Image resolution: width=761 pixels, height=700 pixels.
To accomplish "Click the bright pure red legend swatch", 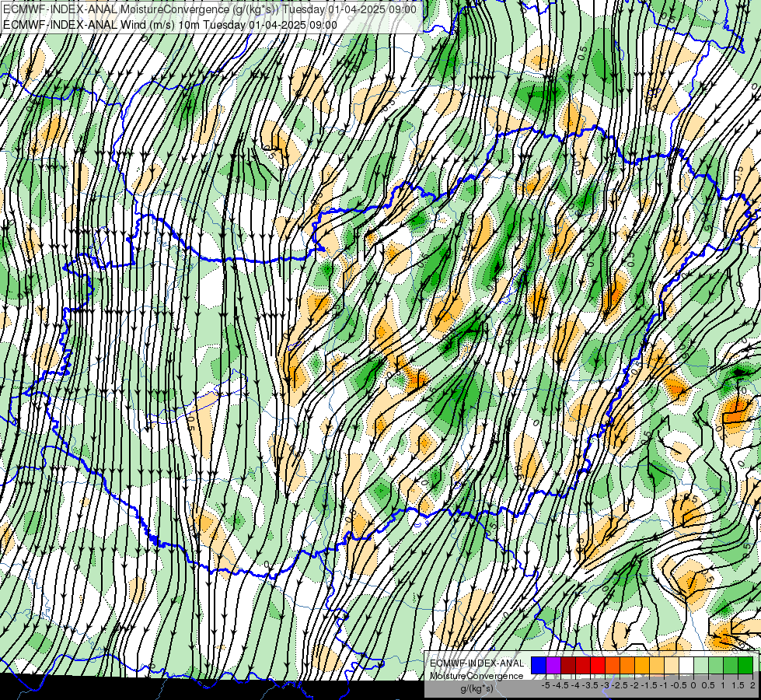I will point(598,665).
